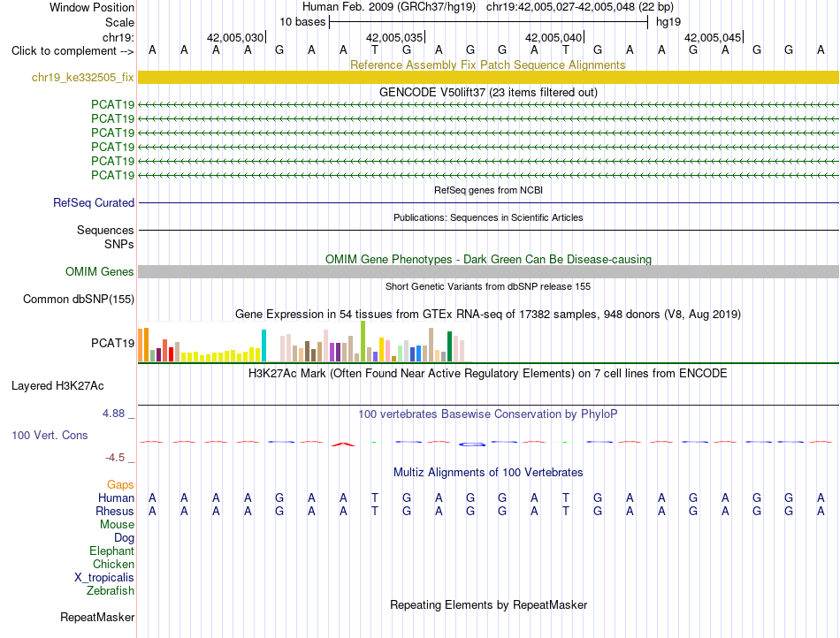The width and height of the screenshot is (840, 638).
Task: Open 'RefSeq genes from NCBI' track title
Action: (x=488, y=190)
